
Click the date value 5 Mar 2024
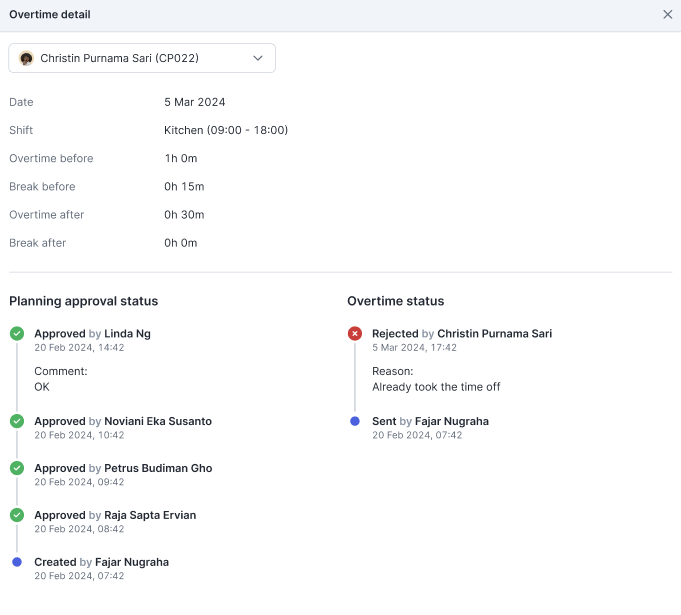click(x=195, y=102)
